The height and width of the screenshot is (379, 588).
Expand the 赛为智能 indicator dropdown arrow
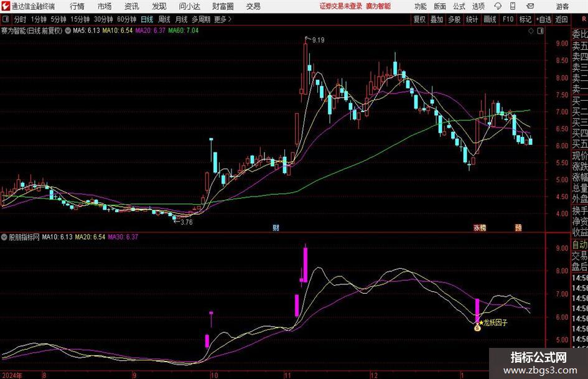(67, 30)
